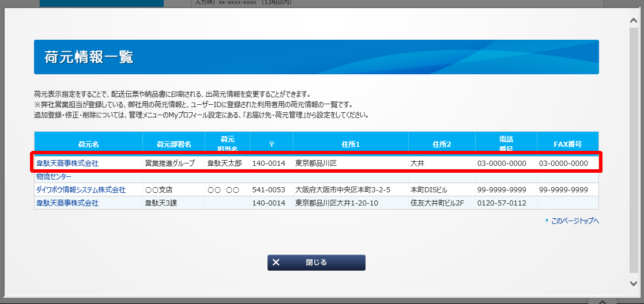The height and width of the screenshot is (304, 644).
Task: Click the 荷元名 column header
Action: 89,144
